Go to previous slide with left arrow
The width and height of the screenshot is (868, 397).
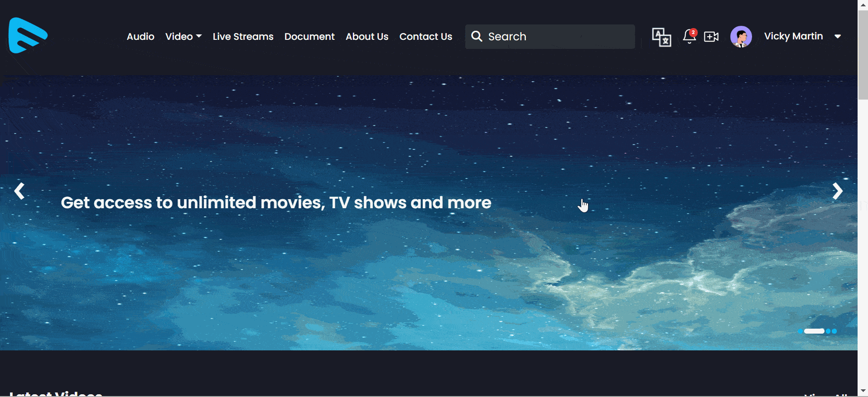point(19,191)
